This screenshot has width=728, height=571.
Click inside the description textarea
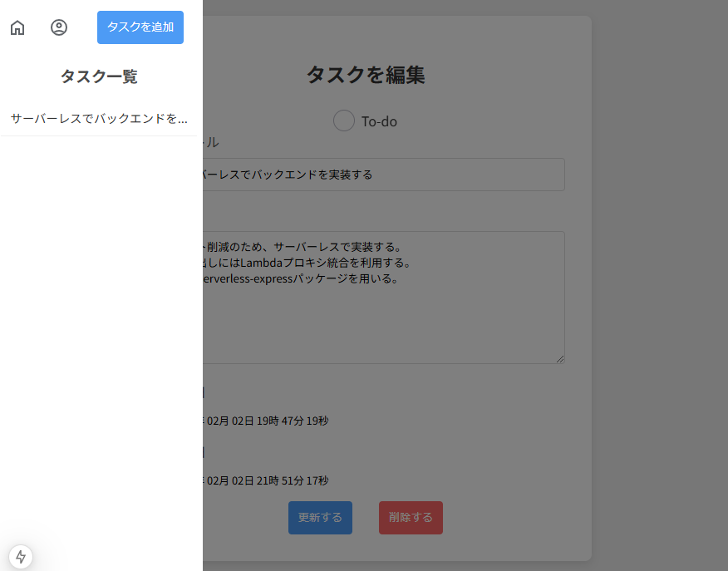(383, 297)
